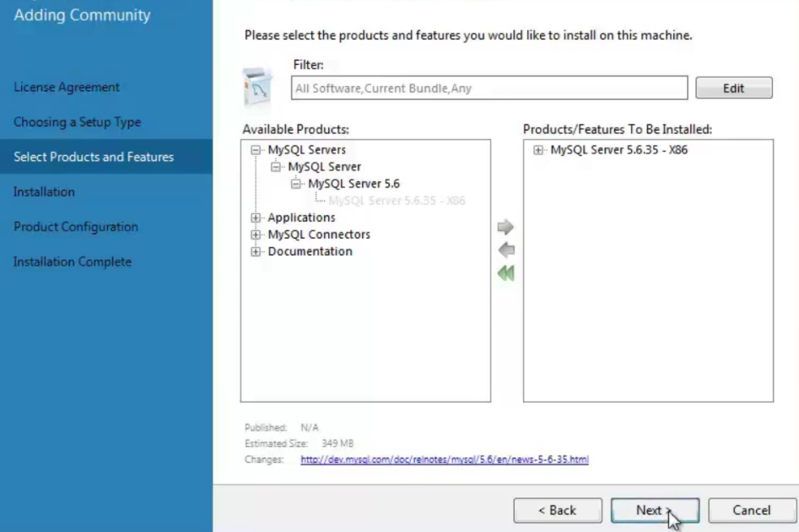Open the news-5-6-35 release notes link
The width and height of the screenshot is (799, 532).
(x=445, y=459)
